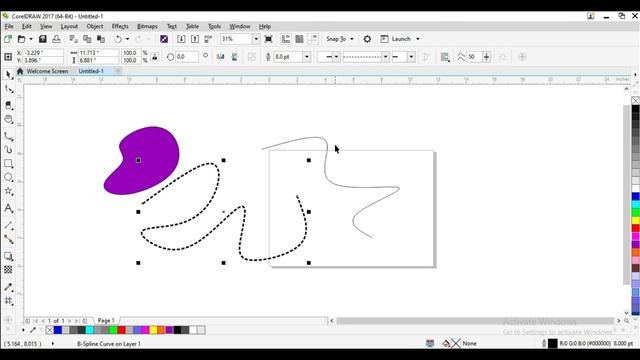
Task: Switch to Welcome Screen tab
Action: click(47, 71)
